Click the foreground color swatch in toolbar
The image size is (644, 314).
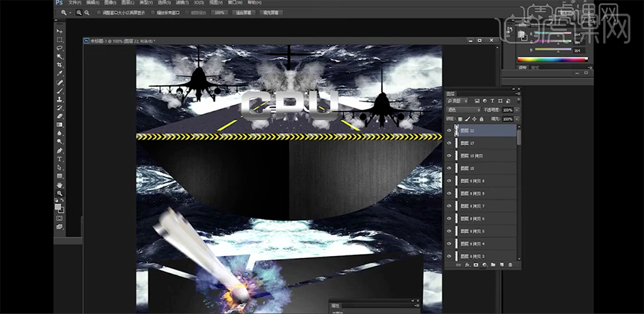58,207
